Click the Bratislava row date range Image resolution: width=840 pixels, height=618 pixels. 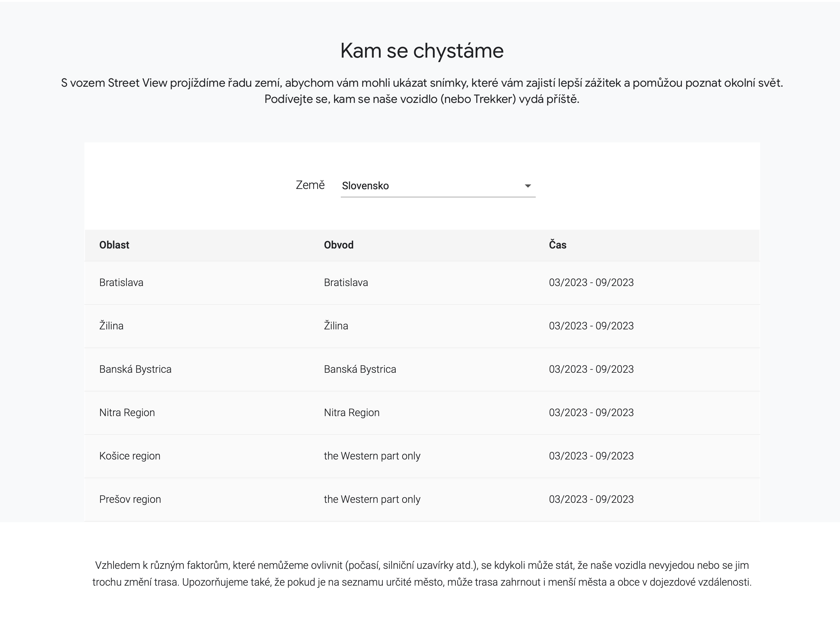(x=591, y=282)
